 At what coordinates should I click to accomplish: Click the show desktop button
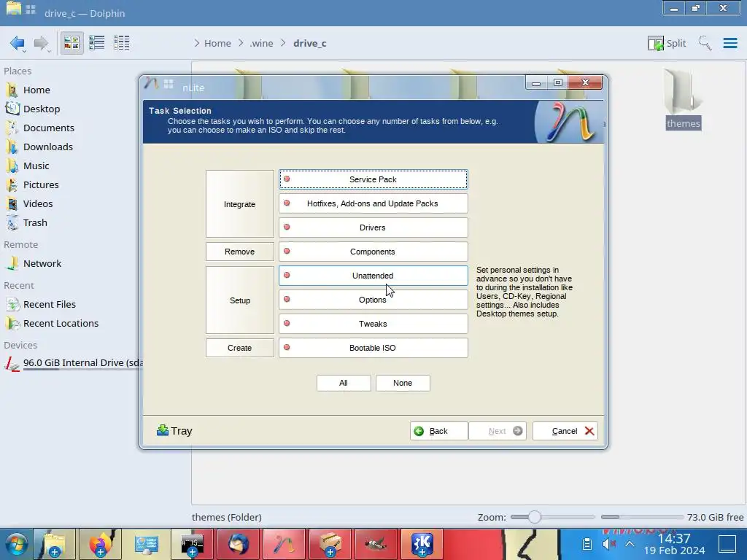coord(727,544)
